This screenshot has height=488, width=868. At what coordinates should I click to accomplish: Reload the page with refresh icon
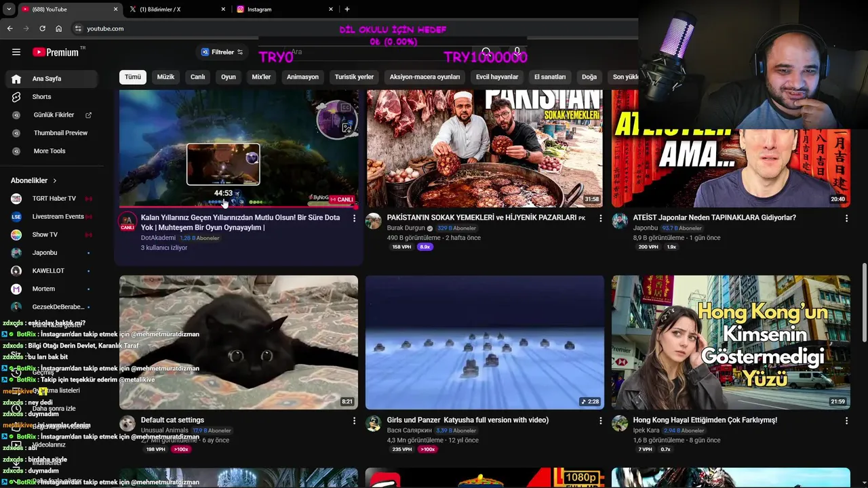tap(42, 28)
